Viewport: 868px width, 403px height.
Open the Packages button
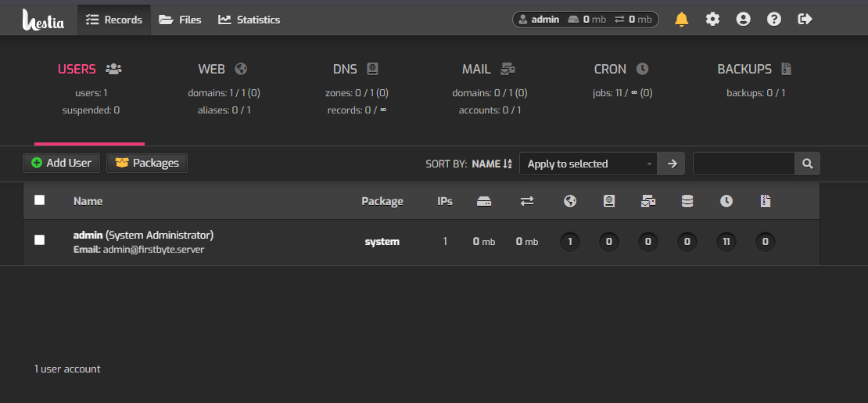tap(147, 163)
